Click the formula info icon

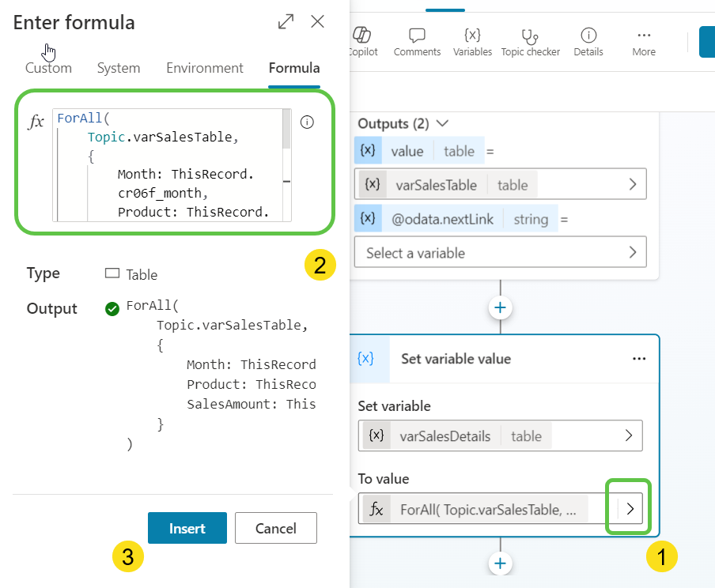[308, 122]
